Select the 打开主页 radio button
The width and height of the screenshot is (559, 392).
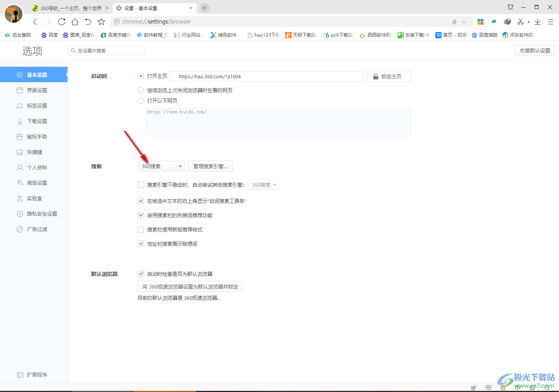(x=141, y=76)
